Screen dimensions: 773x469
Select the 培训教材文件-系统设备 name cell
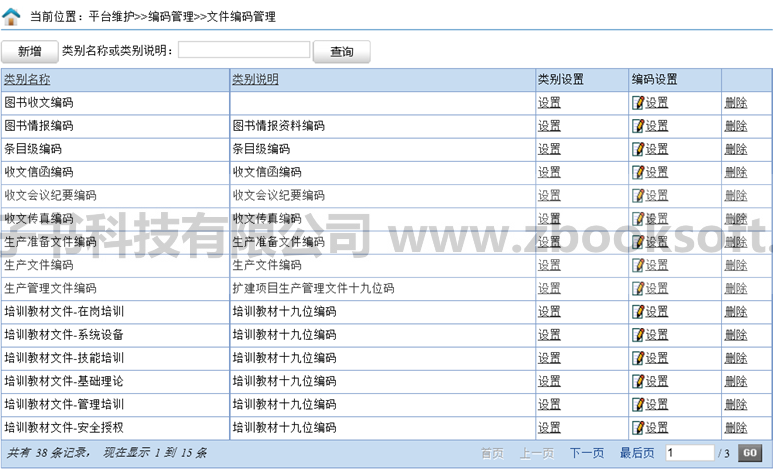pyautogui.click(x=116, y=334)
